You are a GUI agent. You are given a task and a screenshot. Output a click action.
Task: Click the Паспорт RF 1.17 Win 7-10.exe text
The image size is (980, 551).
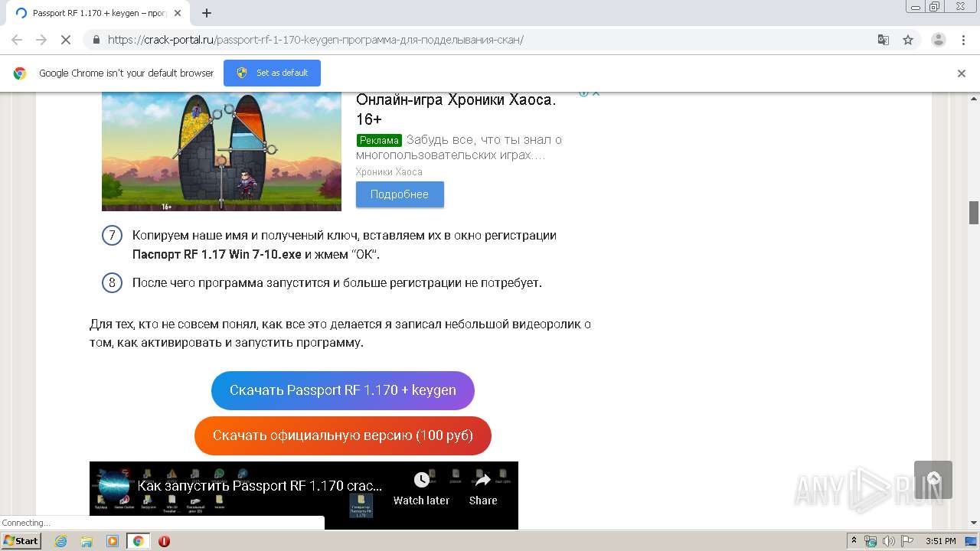click(x=217, y=255)
